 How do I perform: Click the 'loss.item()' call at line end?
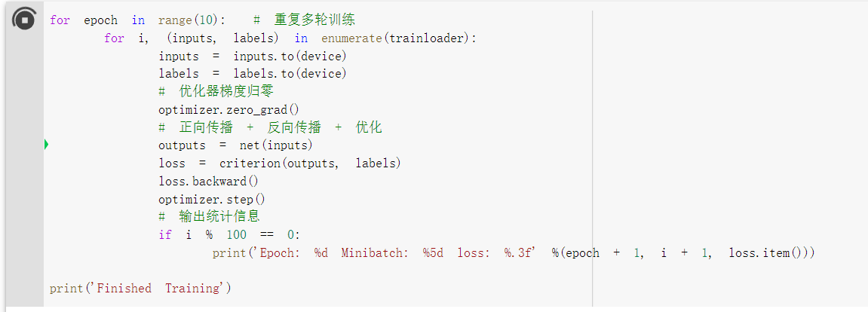[765, 253]
